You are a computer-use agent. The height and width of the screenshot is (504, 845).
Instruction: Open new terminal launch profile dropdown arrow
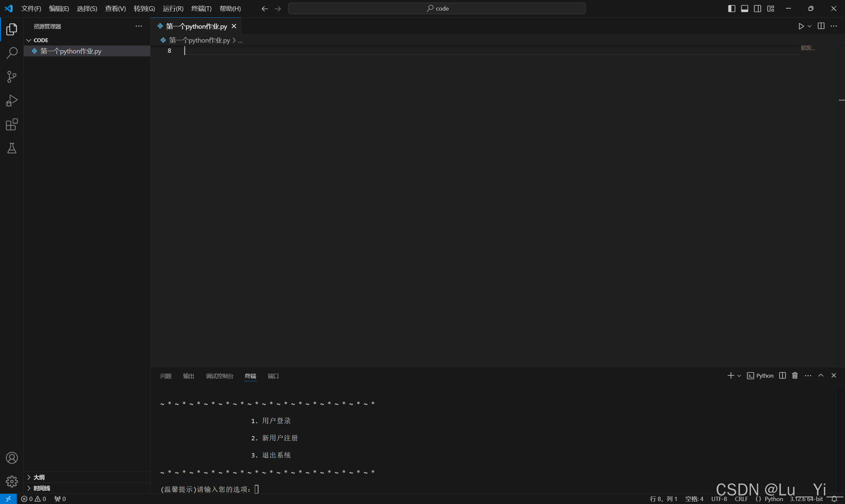(739, 376)
